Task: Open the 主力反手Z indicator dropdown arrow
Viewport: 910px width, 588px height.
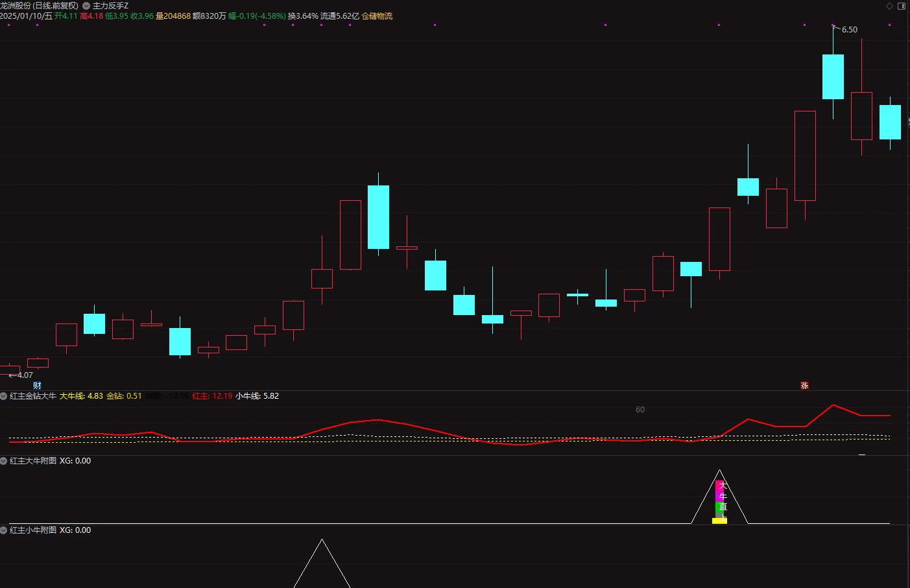Action: tap(86, 6)
